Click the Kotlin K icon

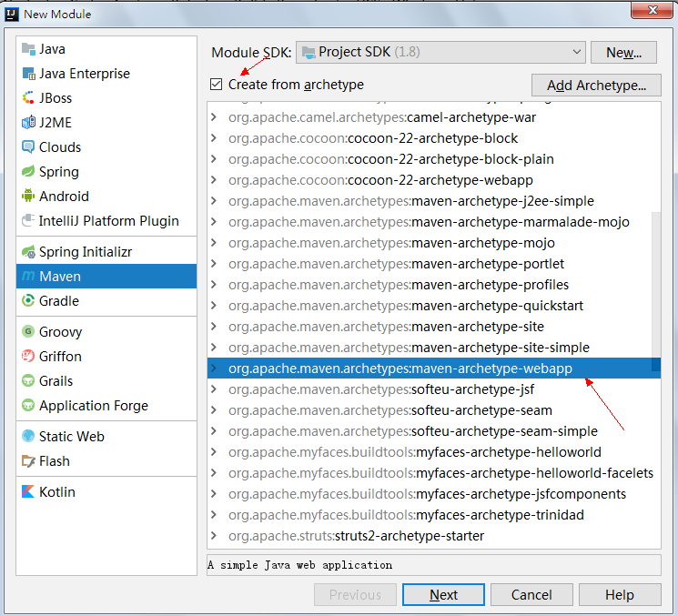28,492
